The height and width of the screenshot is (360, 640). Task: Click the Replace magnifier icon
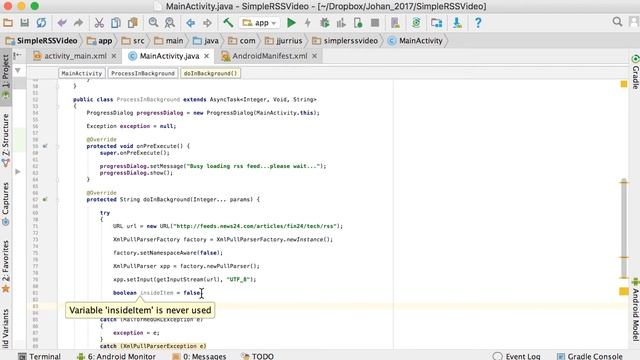[170, 23]
